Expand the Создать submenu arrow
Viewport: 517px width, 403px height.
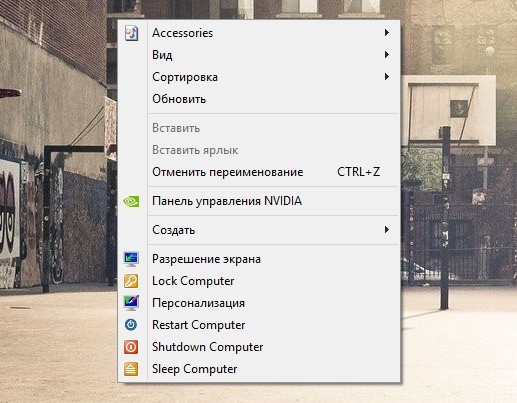point(387,230)
